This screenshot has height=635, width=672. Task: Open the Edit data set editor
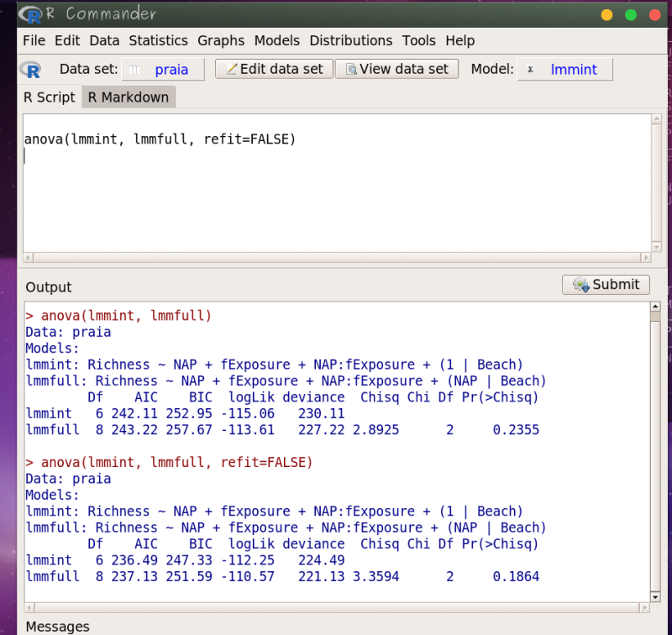coord(274,69)
